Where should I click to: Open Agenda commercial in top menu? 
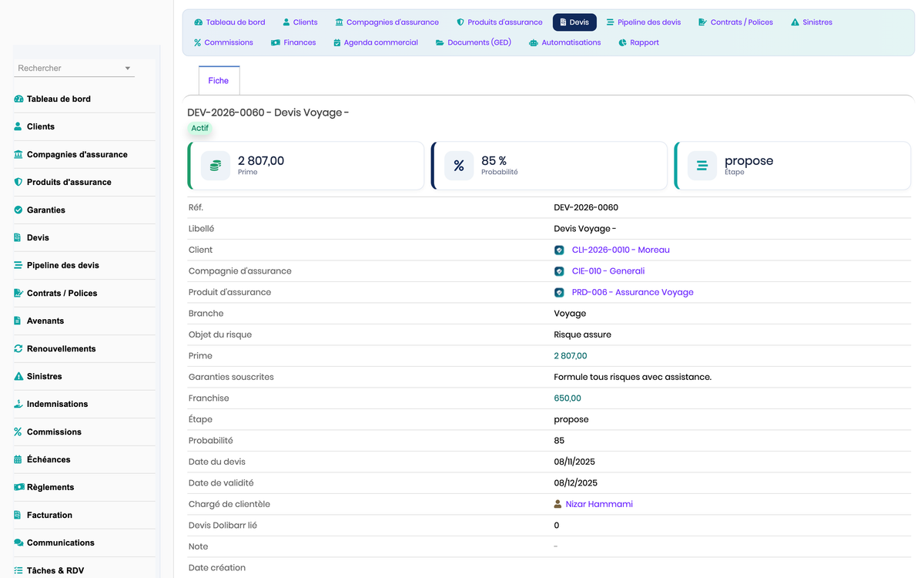point(376,43)
